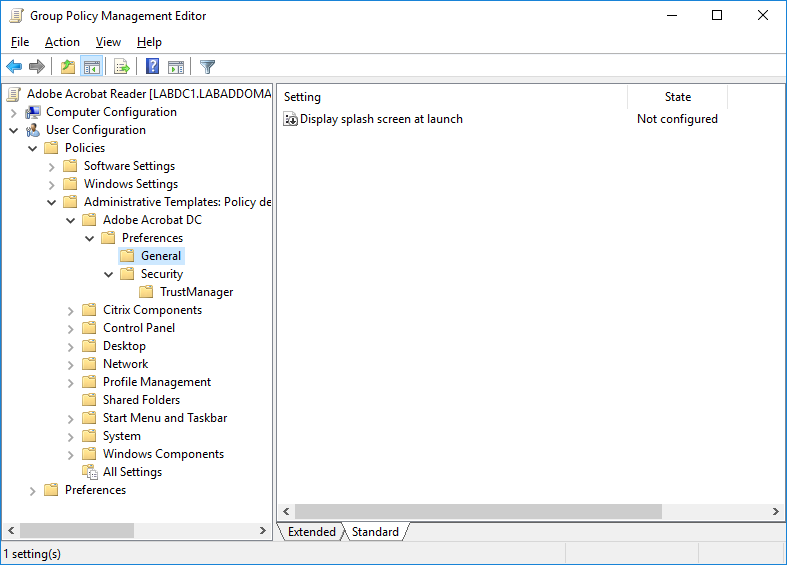The height and width of the screenshot is (565, 787).
Task: Select the Computer Configuration node
Action: pos(111,112)
